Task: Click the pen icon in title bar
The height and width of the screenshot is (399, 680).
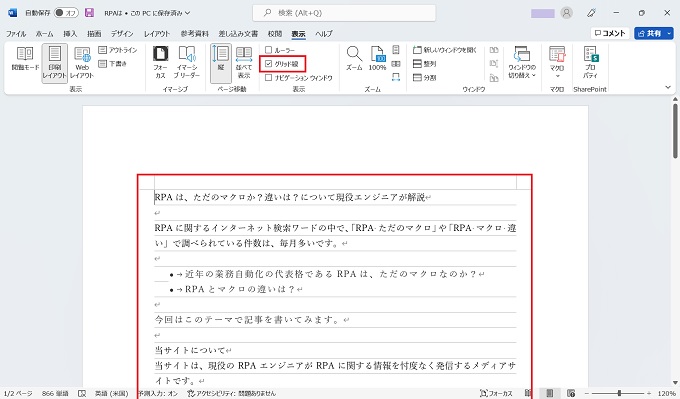Action: tap(591, 13)
